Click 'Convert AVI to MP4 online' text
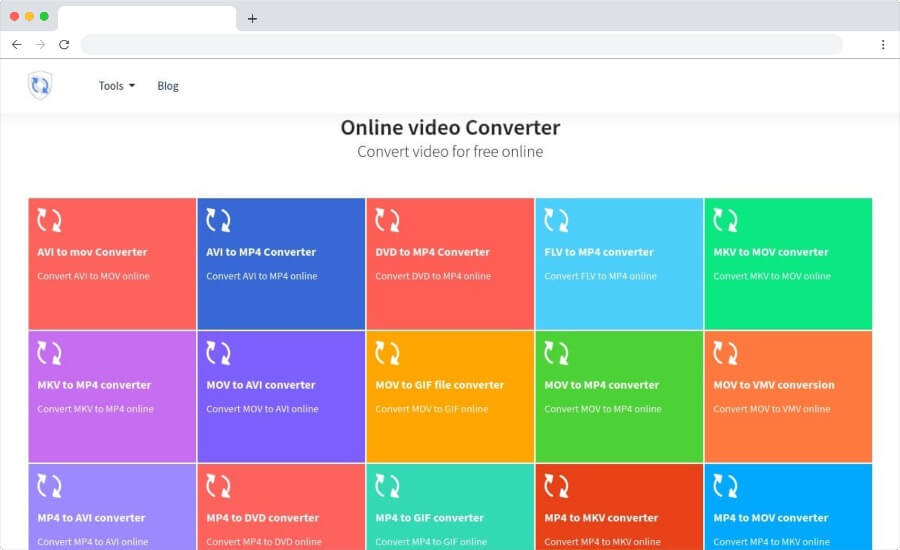Image resolution: width=900 pixels, height=550 pixels. (262, 276)
